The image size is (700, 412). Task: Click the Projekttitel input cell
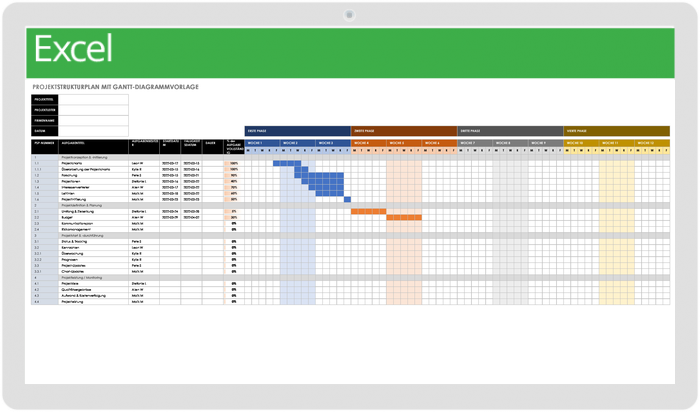point(93,99)
